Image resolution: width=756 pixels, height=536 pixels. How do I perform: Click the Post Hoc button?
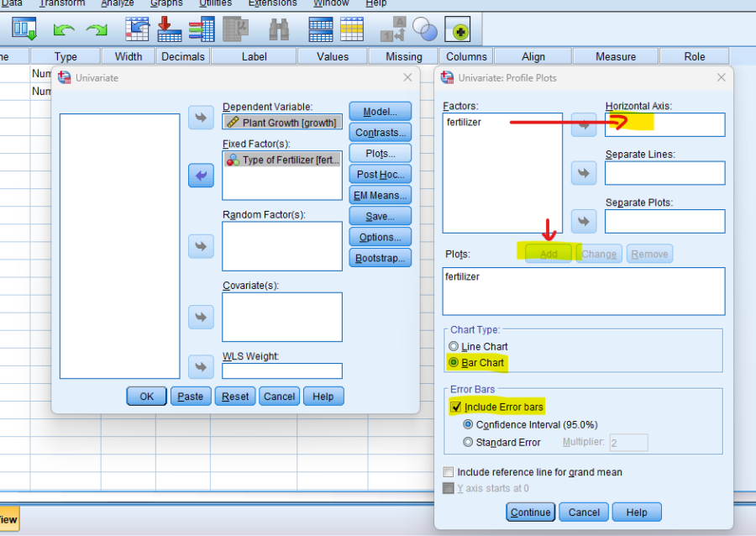[x=380, y=174]
